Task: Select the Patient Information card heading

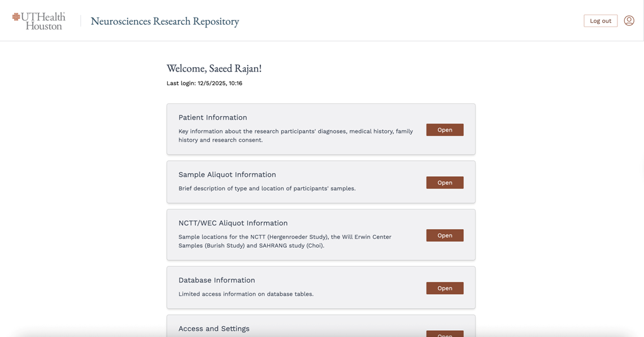Action: pyautogui.click(x=212, y=117)
